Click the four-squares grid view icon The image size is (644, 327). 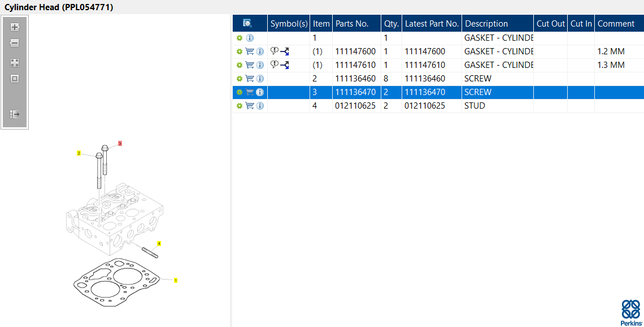pos(15,63)
